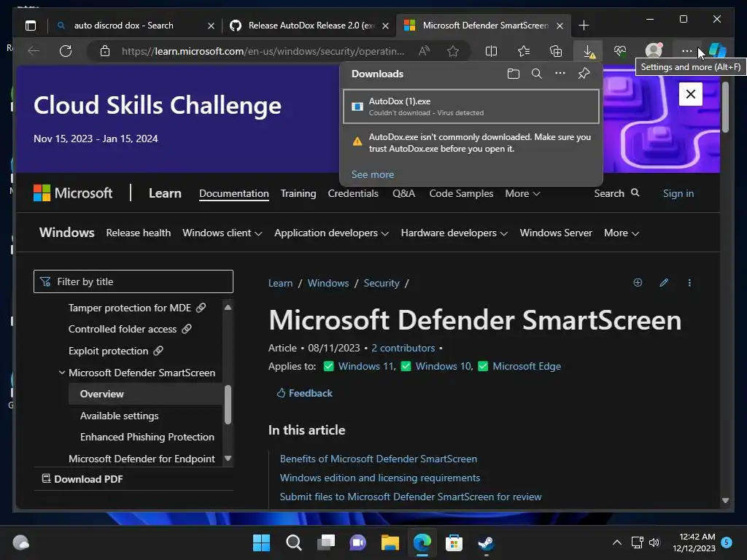This screenshot has width=747, height=560.
Task: Search downloads with magnifier icon
Action: pos(537,74)
